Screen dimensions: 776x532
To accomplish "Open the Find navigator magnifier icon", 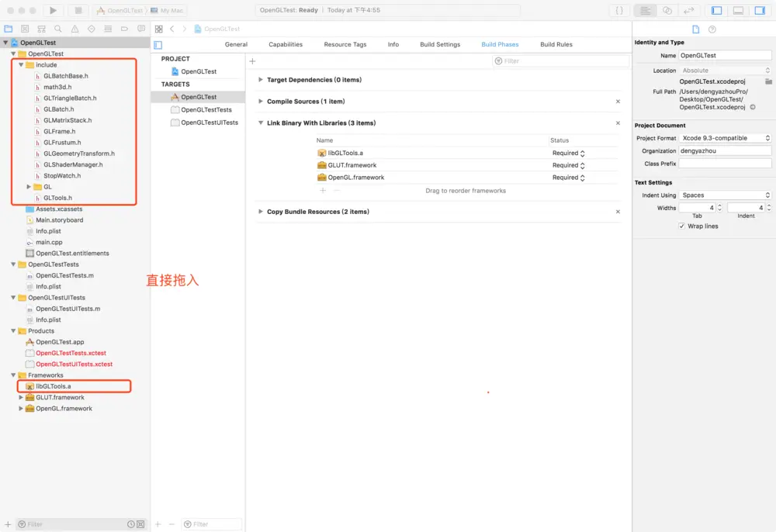I will (58, 29).
